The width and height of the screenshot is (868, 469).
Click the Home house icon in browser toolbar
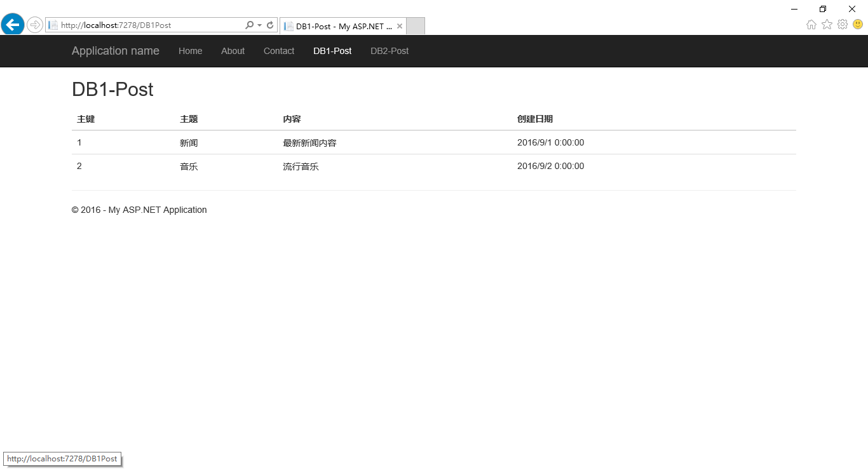(811, 25)
